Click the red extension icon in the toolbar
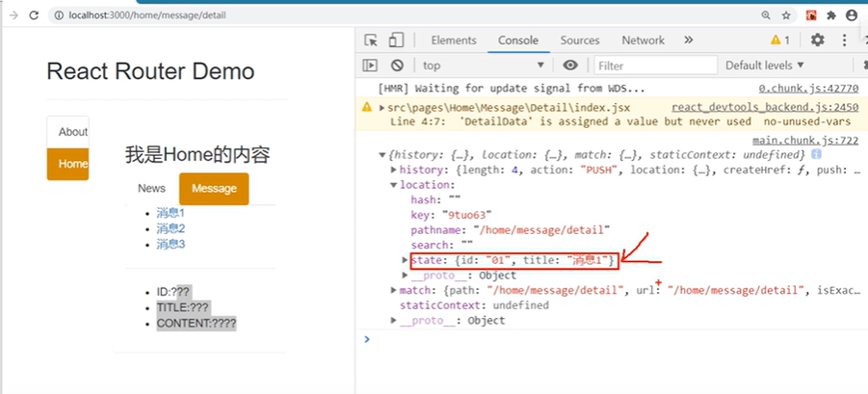Image resolution: width=868 pixels, height=394 pixels. pos(811,15)
